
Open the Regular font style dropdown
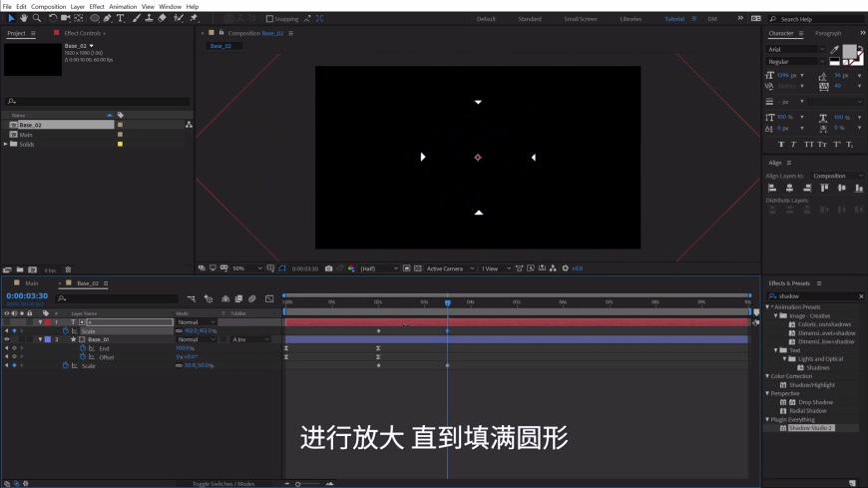coord(796,62)
